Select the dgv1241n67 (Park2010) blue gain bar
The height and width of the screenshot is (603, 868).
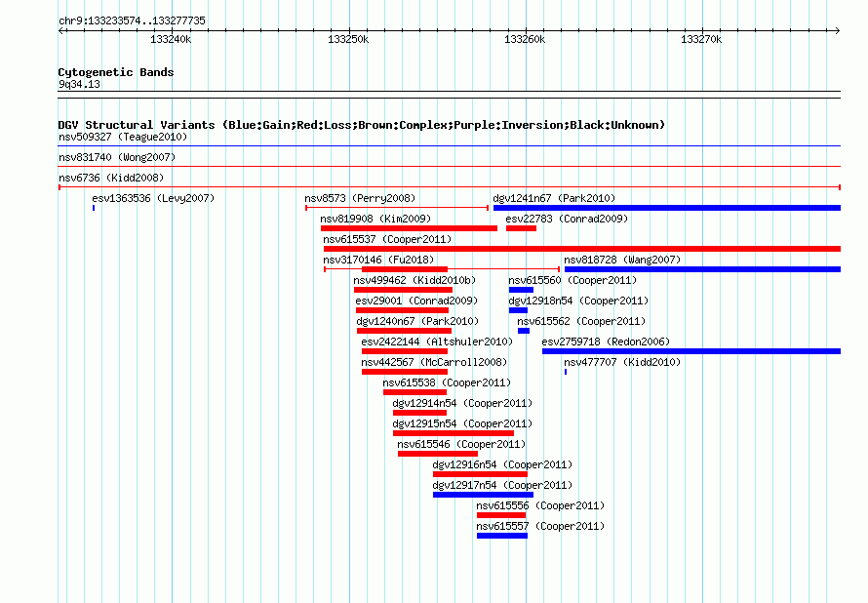click(x=666, y=208)
